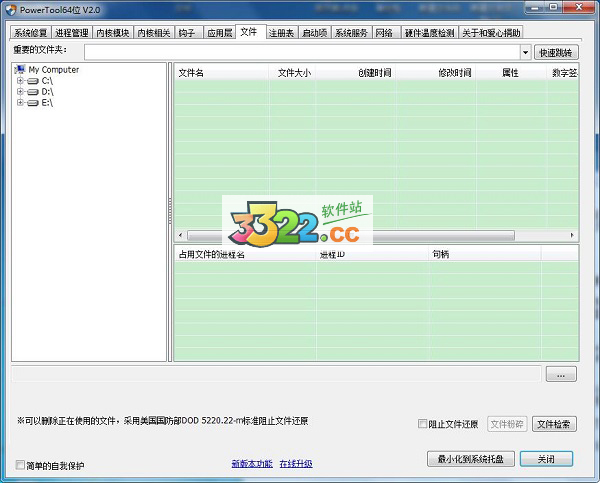Open the 硬件温度检测 tab
Image resolution: width=600 pixels, height=483 pixels.
tap(429, 33)
